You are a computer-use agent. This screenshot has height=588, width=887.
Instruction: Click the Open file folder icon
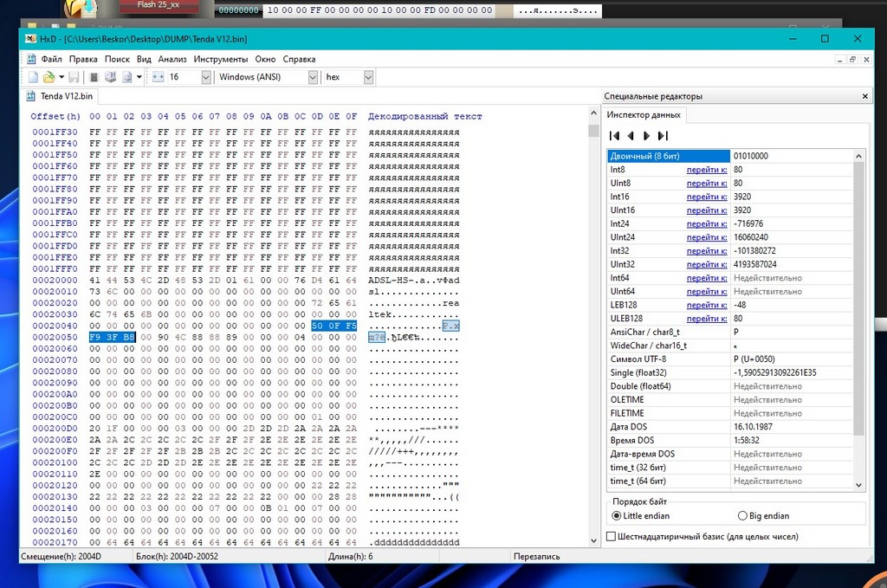click(49, 77)
